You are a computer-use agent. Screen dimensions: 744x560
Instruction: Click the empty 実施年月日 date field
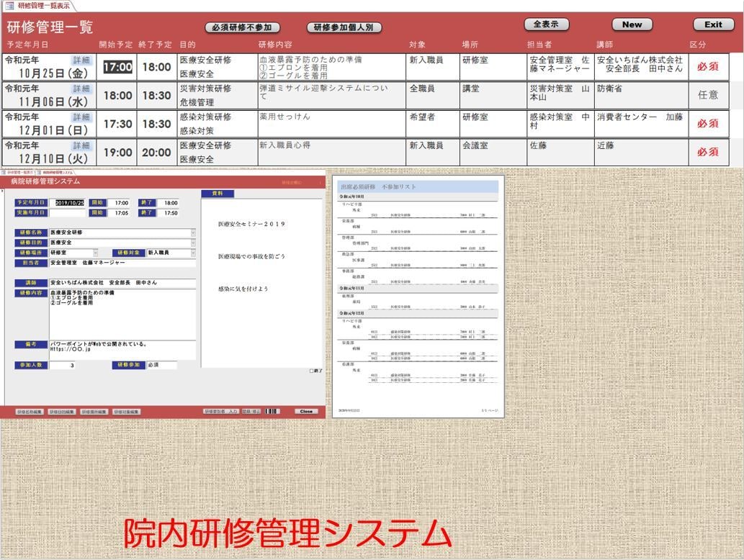[68, 213]
